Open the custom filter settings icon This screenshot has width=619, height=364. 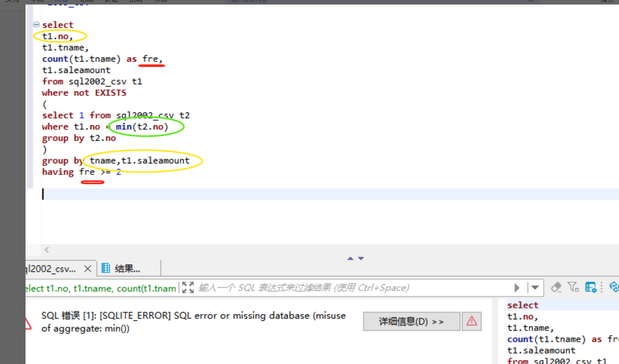click(573, 287)
